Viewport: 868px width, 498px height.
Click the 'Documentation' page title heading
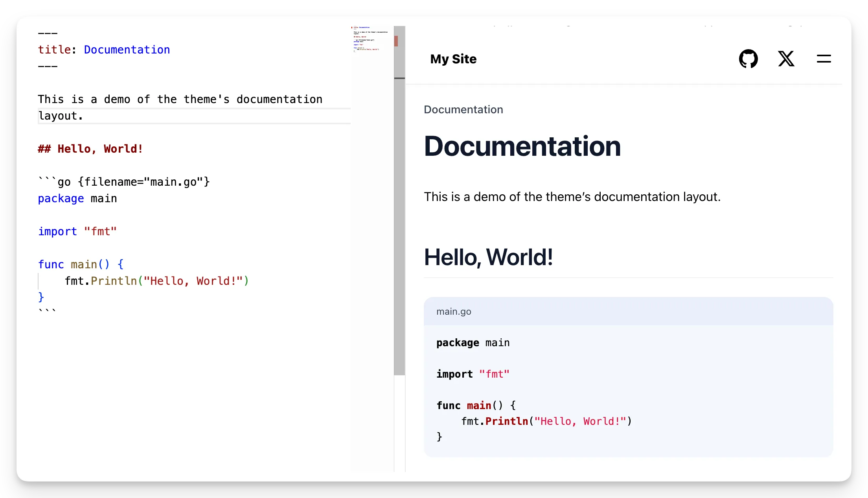point(522,146)
